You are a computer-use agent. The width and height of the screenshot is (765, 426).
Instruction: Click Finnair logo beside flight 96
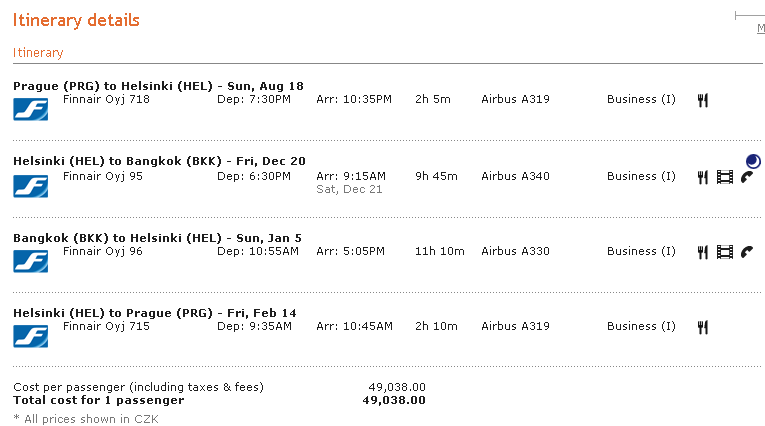[31, 261]
